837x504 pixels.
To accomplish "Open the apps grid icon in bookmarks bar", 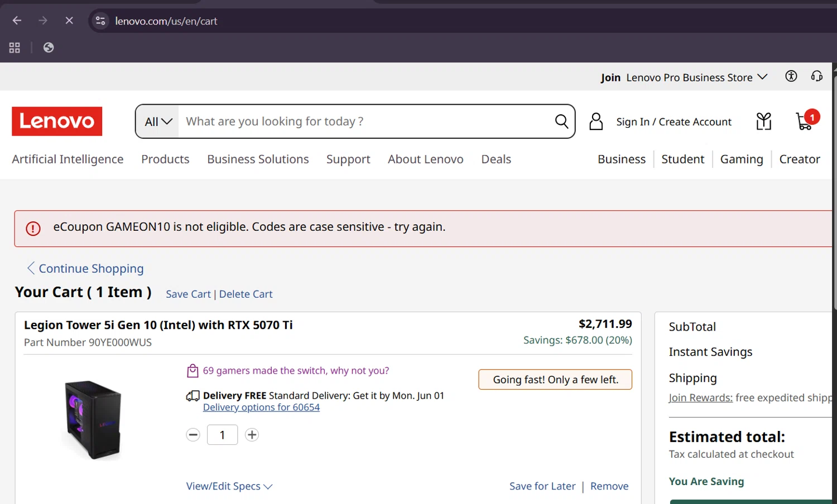I will [15, 47].
